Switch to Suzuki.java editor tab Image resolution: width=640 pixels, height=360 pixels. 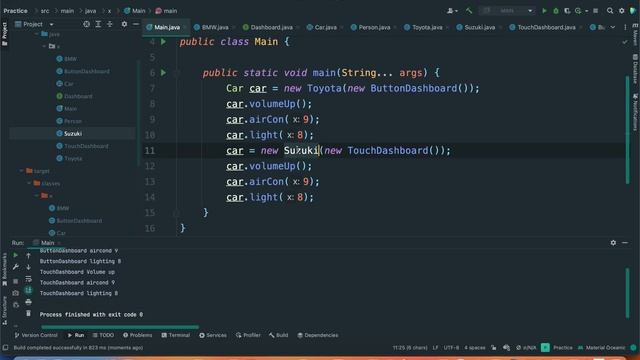coord(476,27)
